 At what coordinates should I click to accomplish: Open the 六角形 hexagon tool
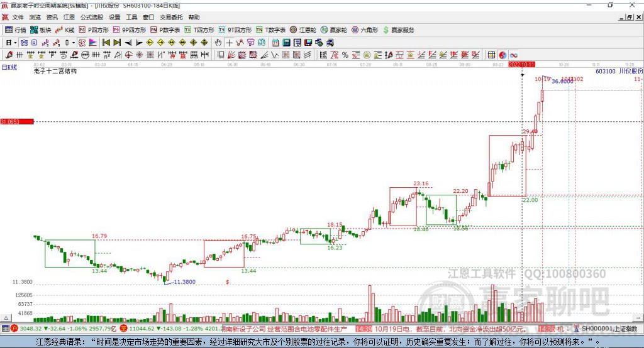coord(365,30)
